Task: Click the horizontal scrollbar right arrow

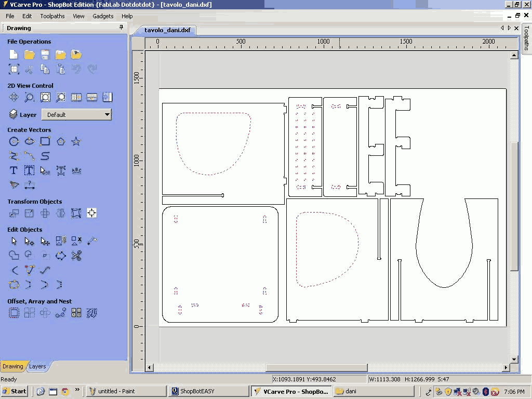Action: tap(506, 367)
